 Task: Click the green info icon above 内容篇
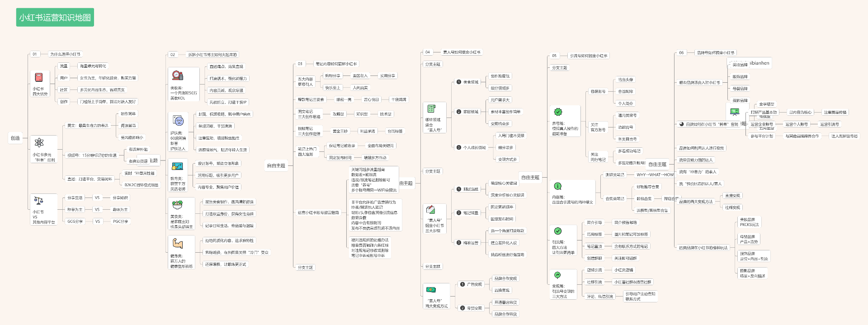coord(558,186)
